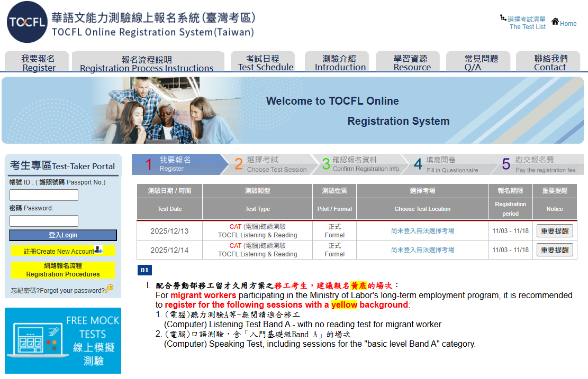Viewport: 588px width, 379px height.
Task: Click the Password input field
Action: pos(44,221)
